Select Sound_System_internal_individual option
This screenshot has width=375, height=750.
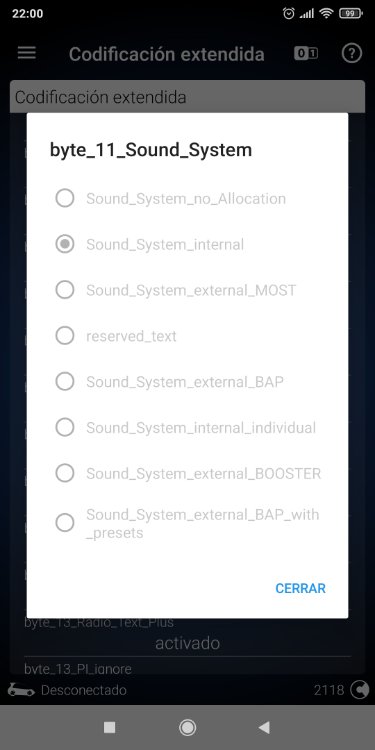pos(188,427)
